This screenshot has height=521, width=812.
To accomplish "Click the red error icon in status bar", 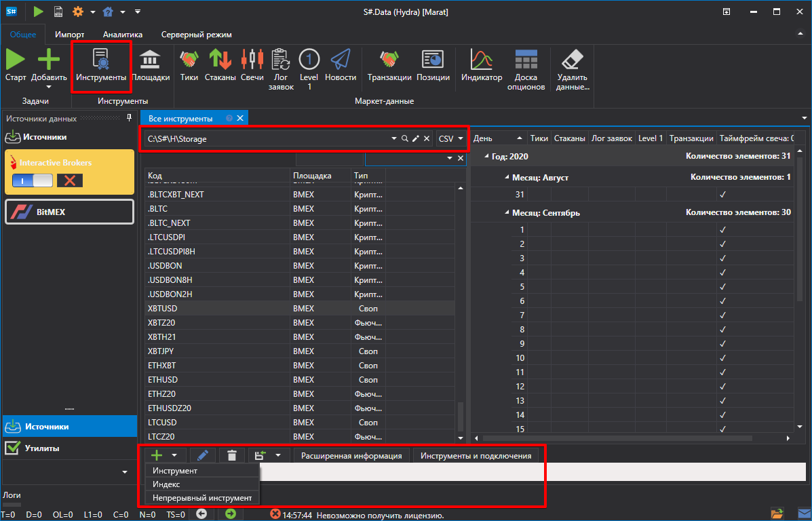I will pos(275,515).
